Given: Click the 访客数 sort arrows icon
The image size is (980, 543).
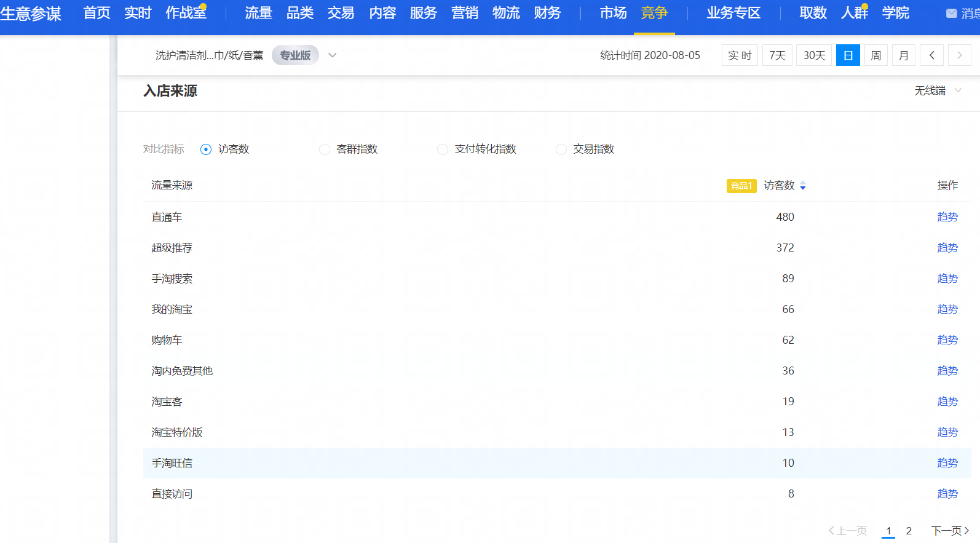Looking at the screenshot, I should [802, 186].
